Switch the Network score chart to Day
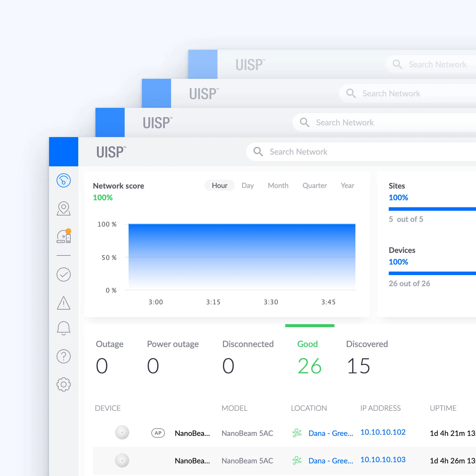This screenshot has width=476, height=476. (x=247, y=186)
